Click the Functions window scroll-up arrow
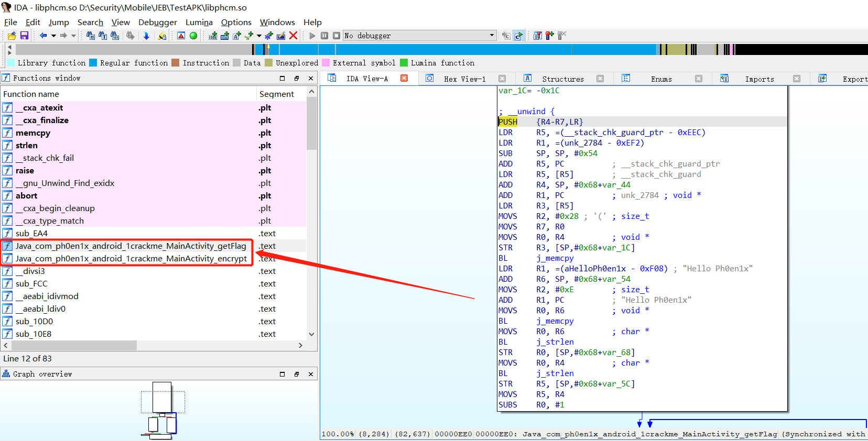868x441 pixels. 312,92
